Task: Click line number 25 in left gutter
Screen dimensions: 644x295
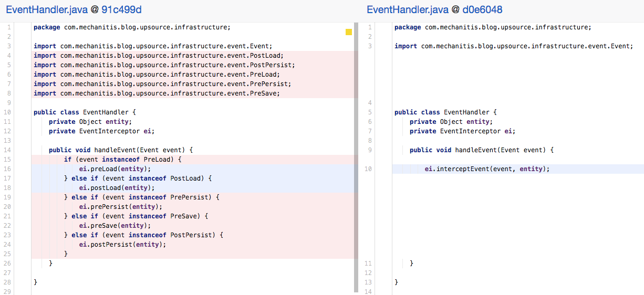Action: [8, 254]
